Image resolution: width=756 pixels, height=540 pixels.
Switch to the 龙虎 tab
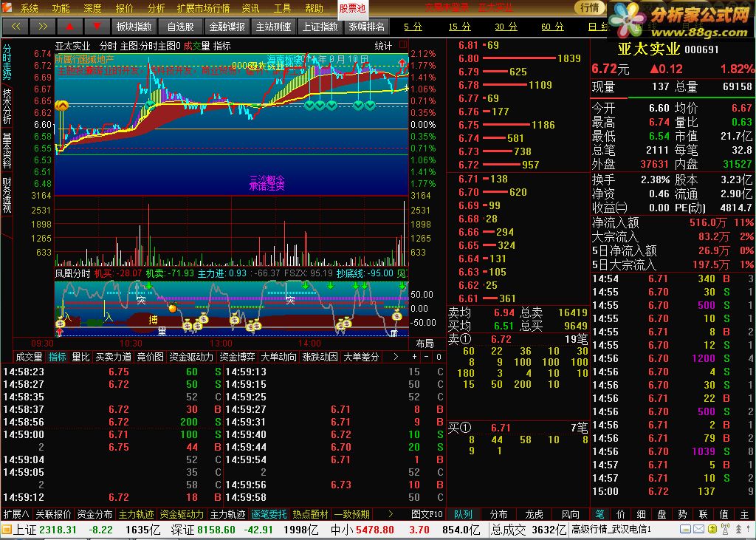tap(535, 514)
